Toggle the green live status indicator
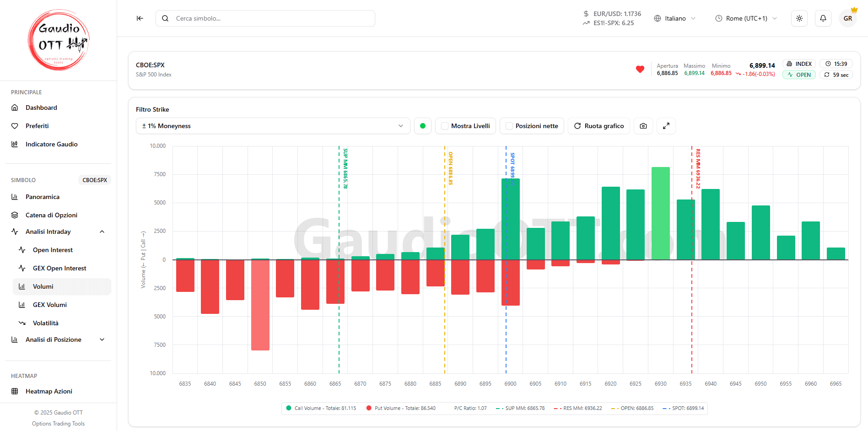The width and height of the screenshot is (868, 431). pyautogui.click(x=423, y=126)
